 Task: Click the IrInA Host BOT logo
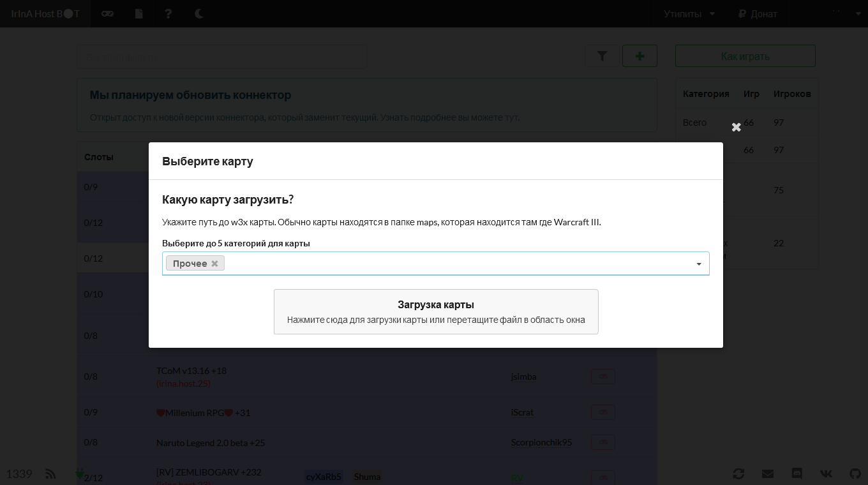[x=45, y=13]
